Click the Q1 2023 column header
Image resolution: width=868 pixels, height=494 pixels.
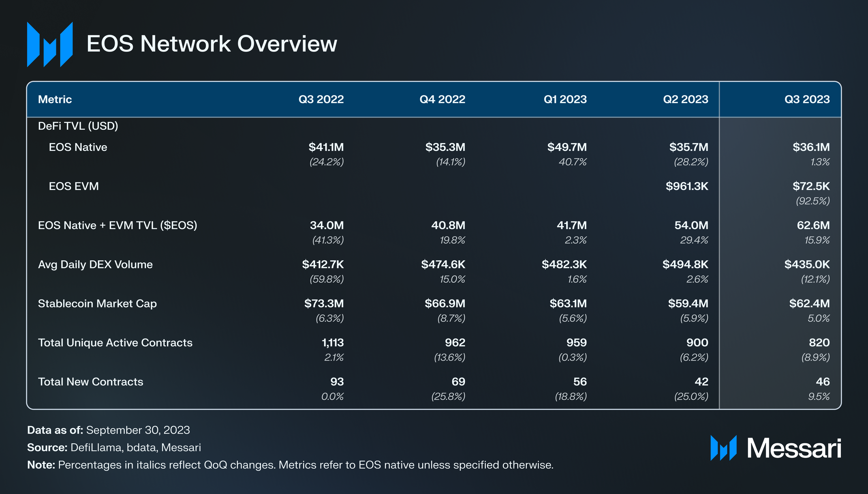(565, 99)
